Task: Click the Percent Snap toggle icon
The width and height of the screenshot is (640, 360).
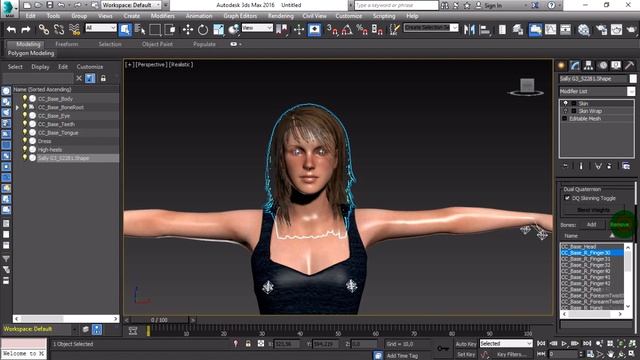Action: pyautogui.click(x=362, y=29)
